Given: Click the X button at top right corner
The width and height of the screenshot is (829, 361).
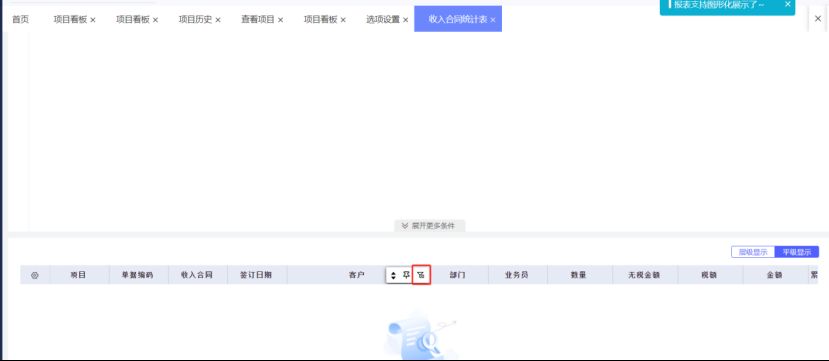Looking at the screenshot, I should click(x=818, y=18).
